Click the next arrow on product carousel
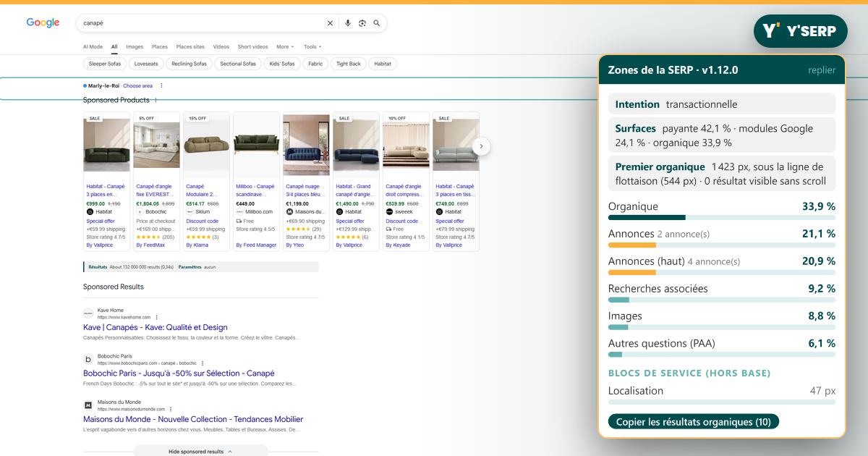 pos(482,146)
